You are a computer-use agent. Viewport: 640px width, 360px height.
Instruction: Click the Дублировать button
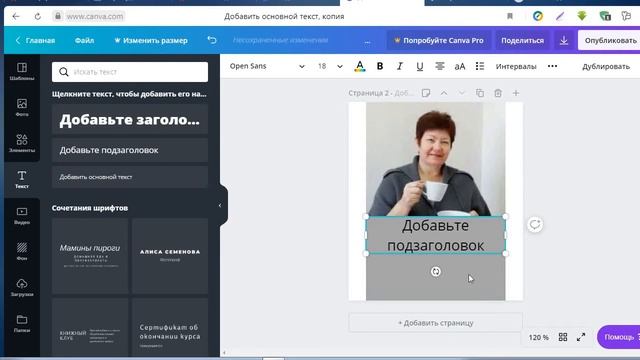(x=606, y=66)
